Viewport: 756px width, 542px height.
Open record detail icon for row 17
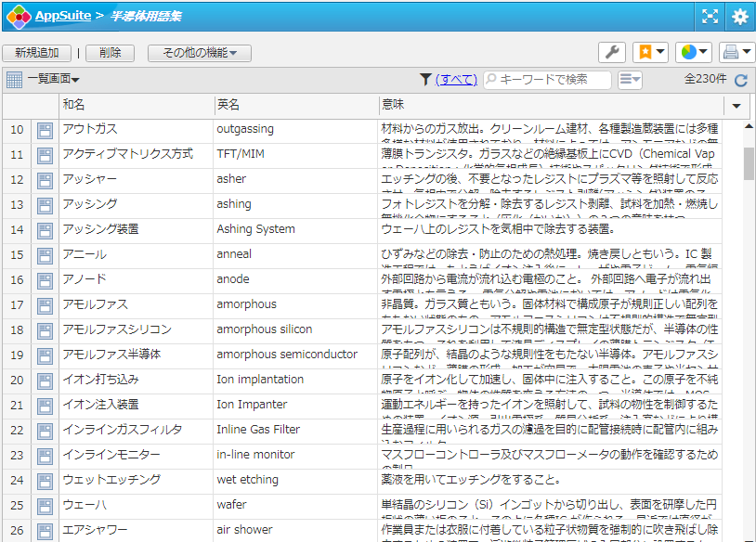coord(45,305)
